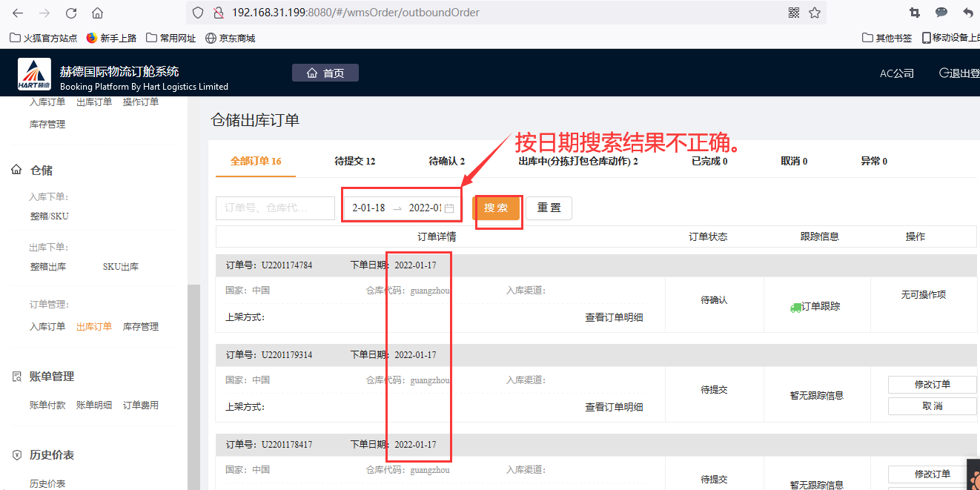The image size is (980, 490).
Task: Click the green truck order tracking icon
Action: [795, 307]
